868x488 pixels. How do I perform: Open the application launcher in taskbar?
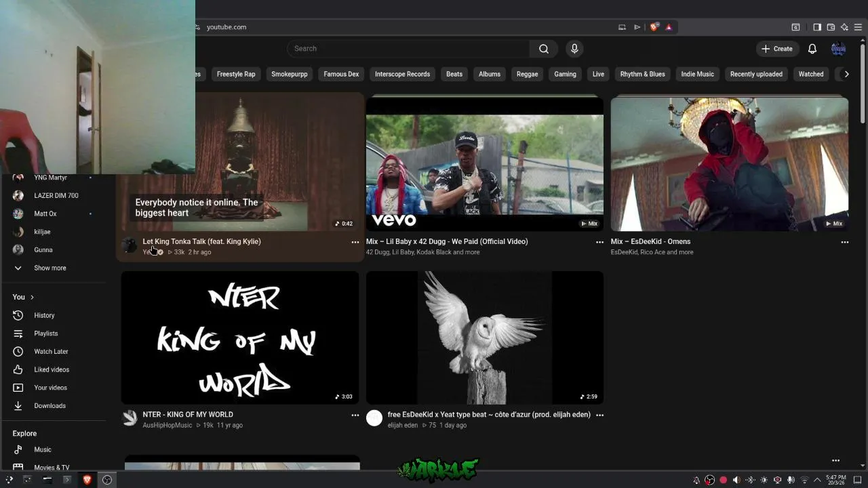(x=9, y=480)
